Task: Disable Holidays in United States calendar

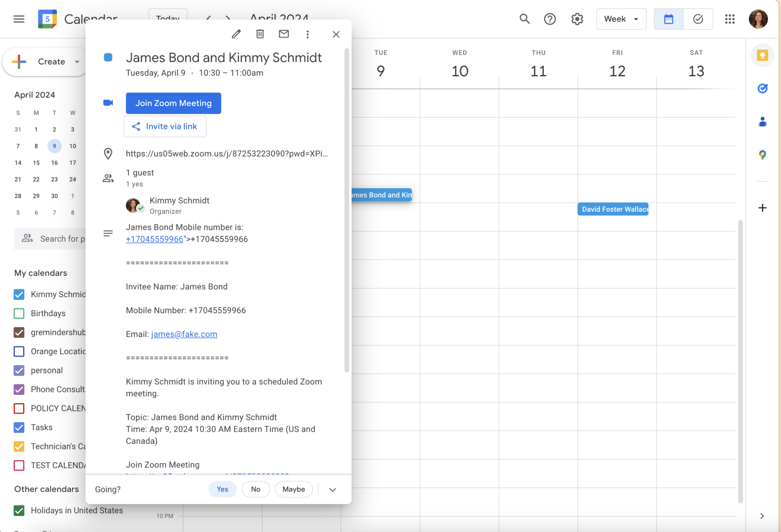Action: tap(19, 510)
